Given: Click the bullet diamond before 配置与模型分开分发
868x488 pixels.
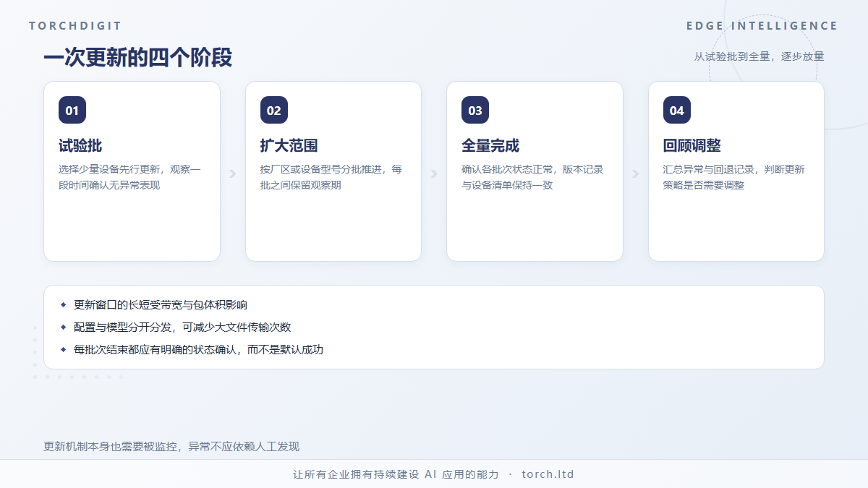Looking at the screenshot, I should pyautogui.click(x=64, y=327).
